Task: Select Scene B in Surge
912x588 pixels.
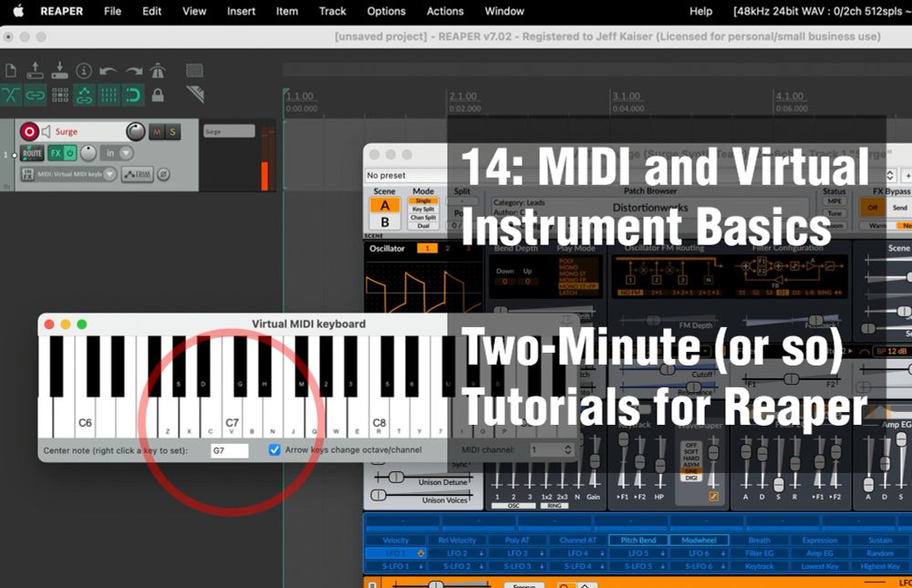Action: (385, 222)
